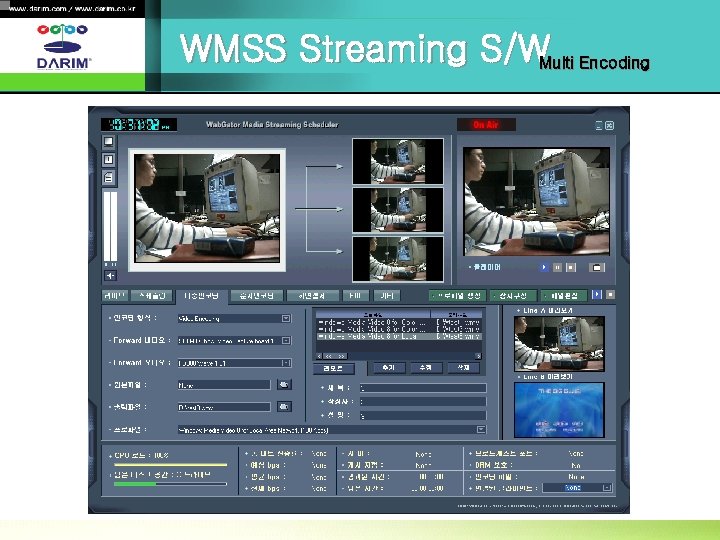Open the Windows Media Video profile dropdown

click(481, 430)
